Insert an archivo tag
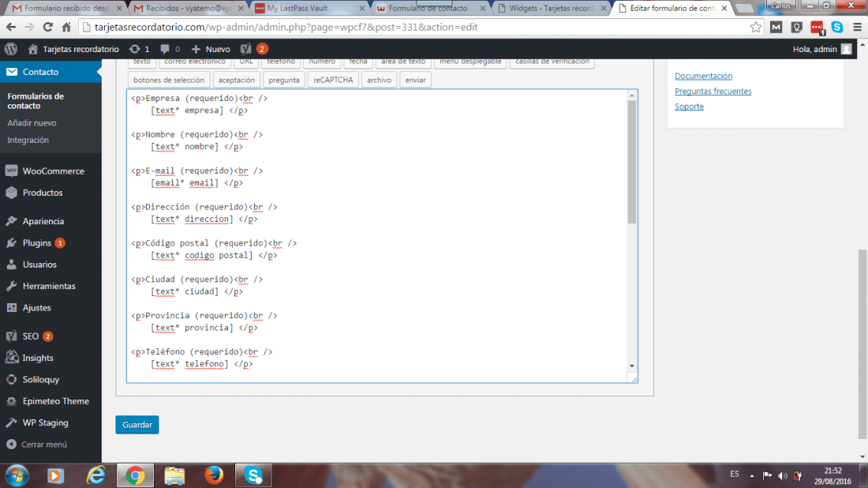868x488 pixels. point(380,80)
